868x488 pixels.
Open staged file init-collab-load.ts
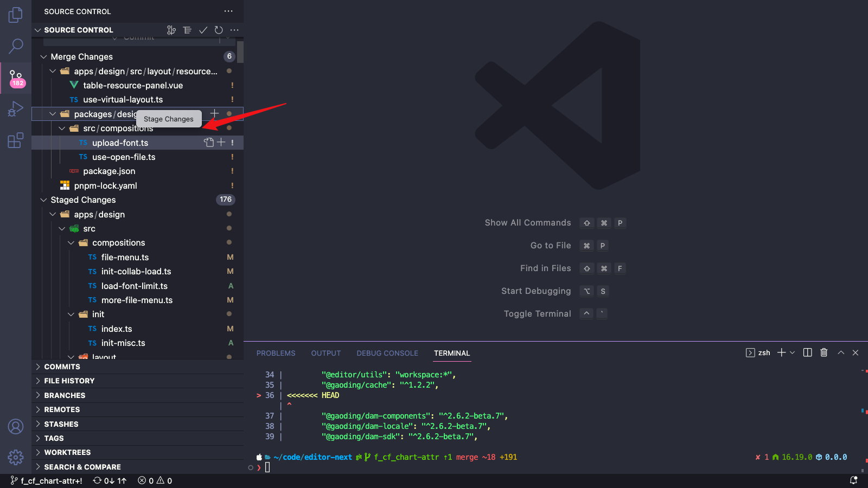tap(137, 271)
